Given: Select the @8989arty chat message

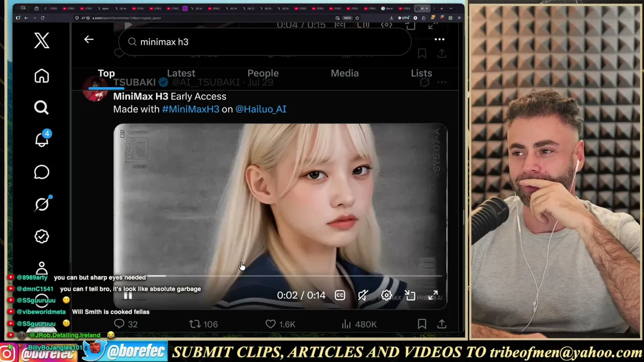Looking at the screenshot, I should pyautogui.click(x=77, y=278).
